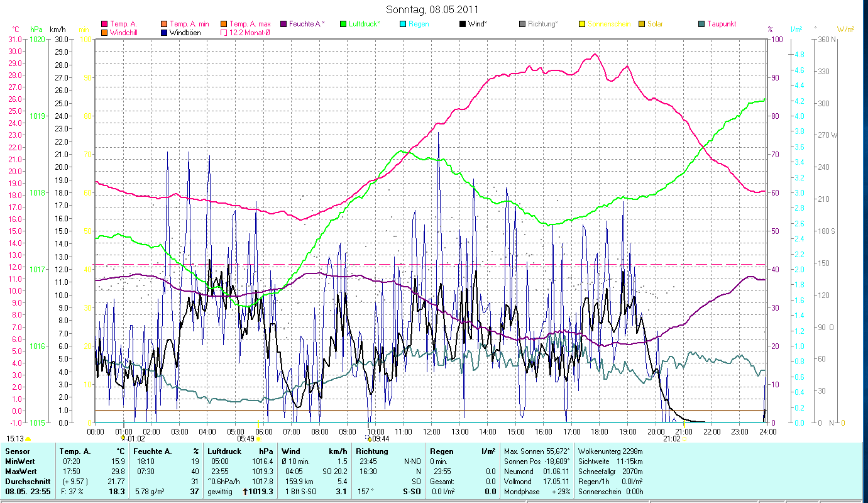The width and height of the screenshot is (868, 503).
Task: Toggle the cyan Regen legend box
Action: [x=403, y=24]
